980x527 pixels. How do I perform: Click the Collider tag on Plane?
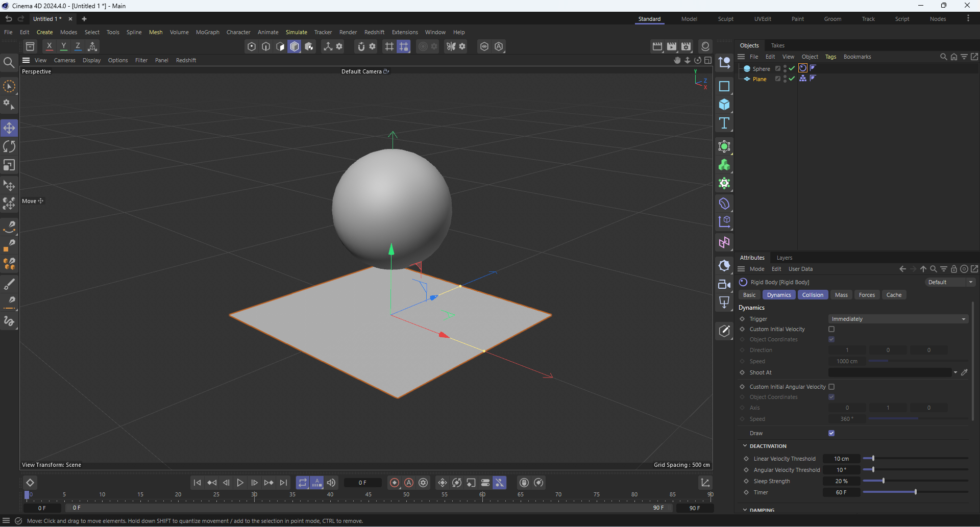point(803,79)
